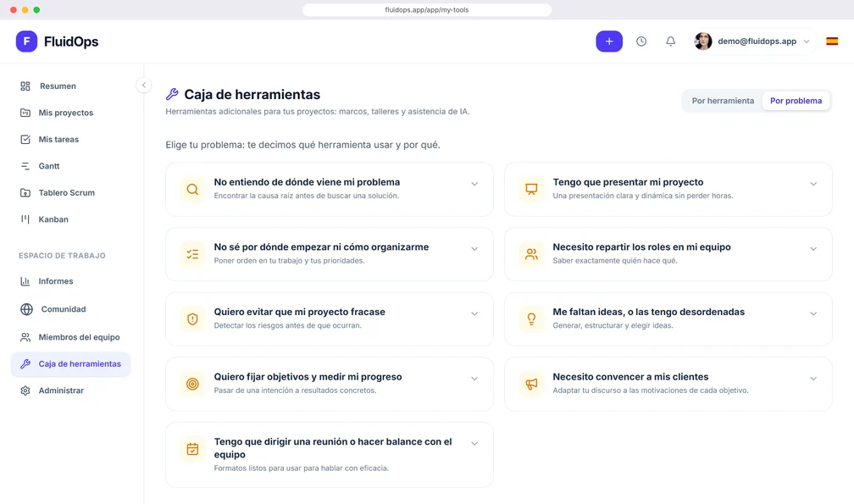Click the purple plus create button
The width and height of the screenshot is (854, 504).
[609, 42]
